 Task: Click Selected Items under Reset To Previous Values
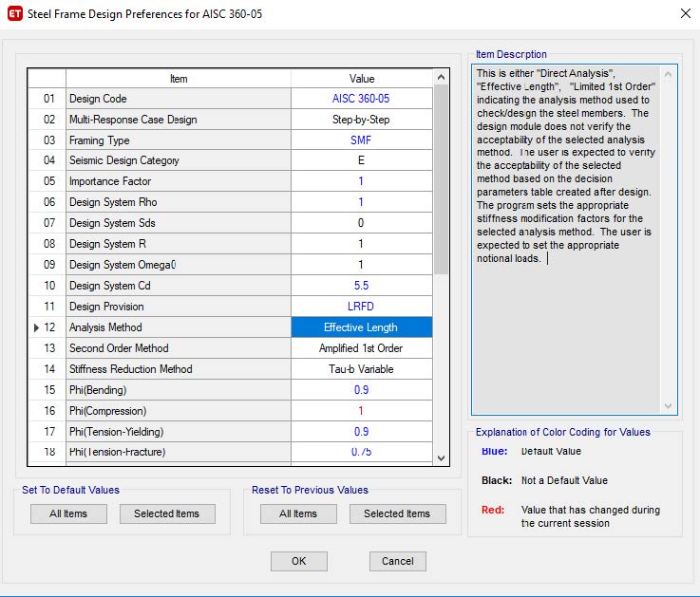click(397, 513)
